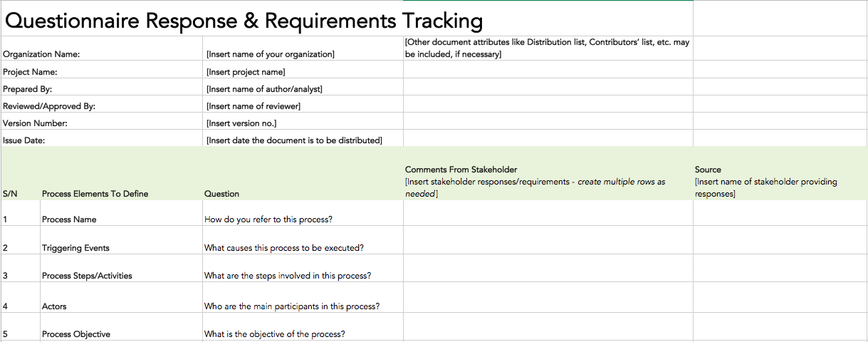Click the 'Triggering Events' cell
Image resolution: width=868 pixels, height=342 pixels.
pos(121,241)
